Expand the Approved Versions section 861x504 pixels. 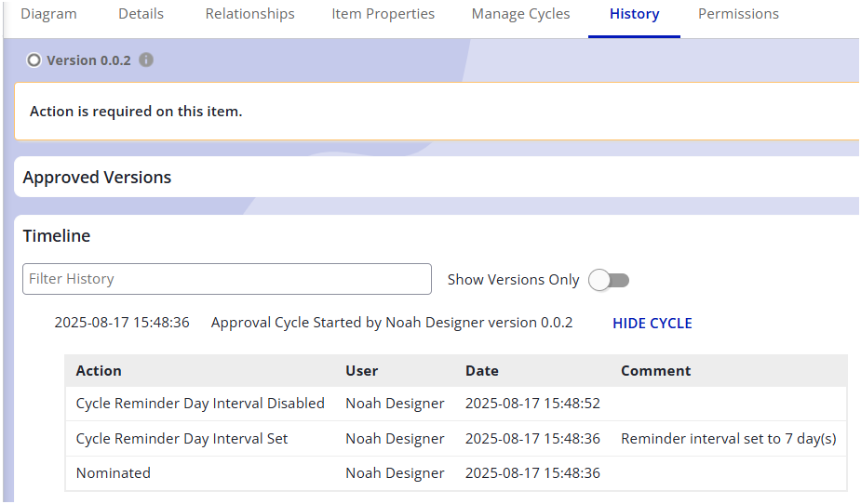(97, 178)
